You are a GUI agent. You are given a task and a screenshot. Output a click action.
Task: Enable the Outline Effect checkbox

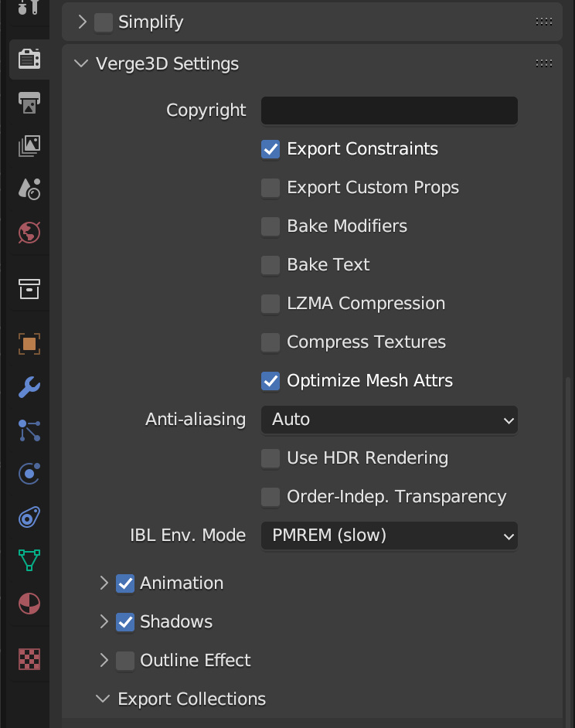coord(125,660)
